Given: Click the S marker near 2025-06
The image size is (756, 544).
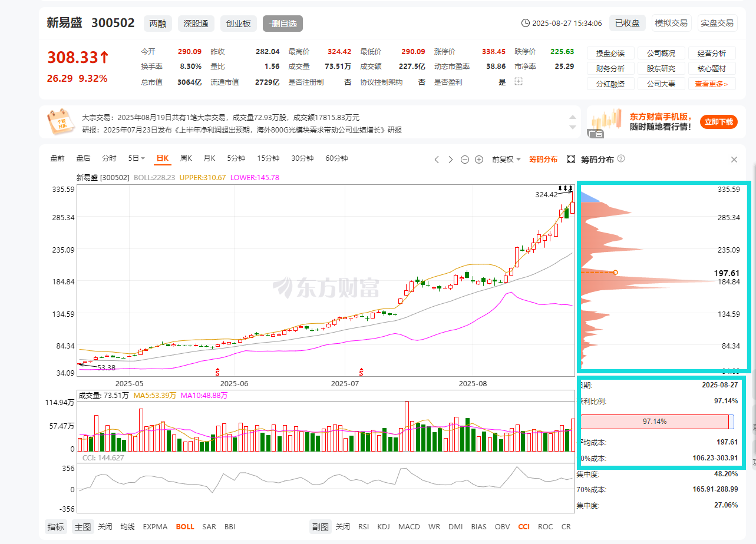Looking at the screenshot, I should click(x=217, y=372).
